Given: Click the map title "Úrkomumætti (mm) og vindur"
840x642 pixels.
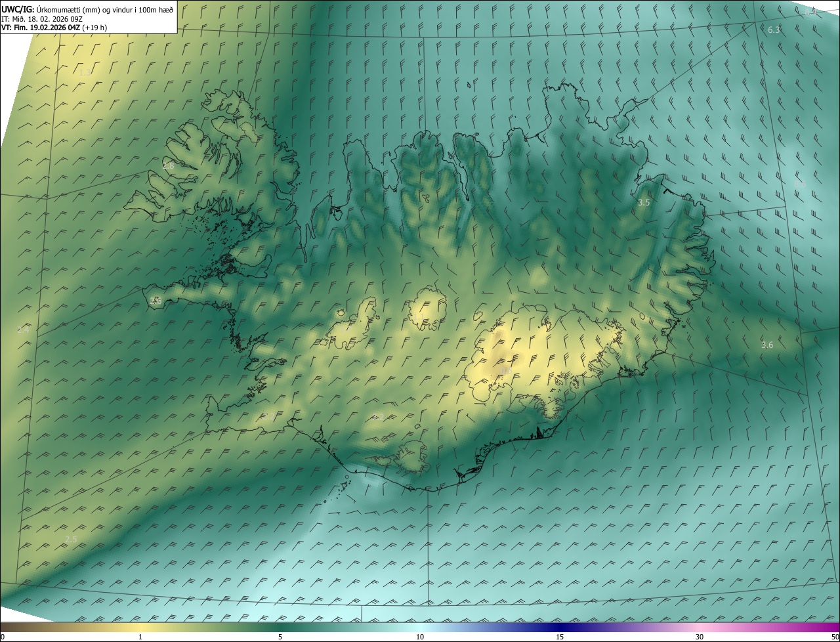Looking at the screenshot, I should [86, 9].
